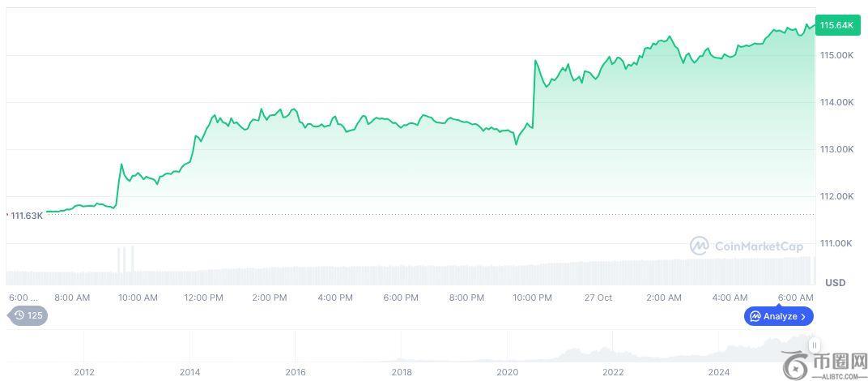Click the green 115.64K current price tag
The width and height of the screenshot is (868, 381).
point(836,25)
